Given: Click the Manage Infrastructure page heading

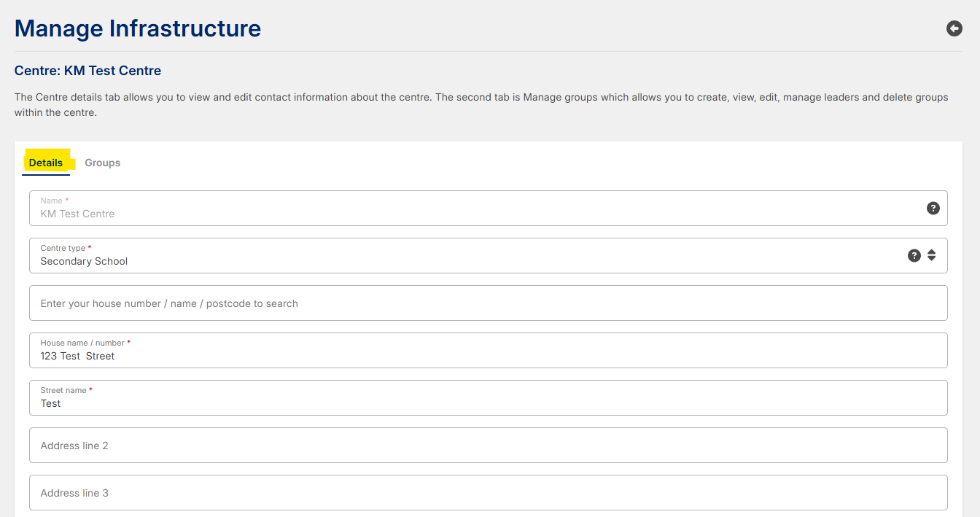Looking at the screenshot, I should click(138, 28).
